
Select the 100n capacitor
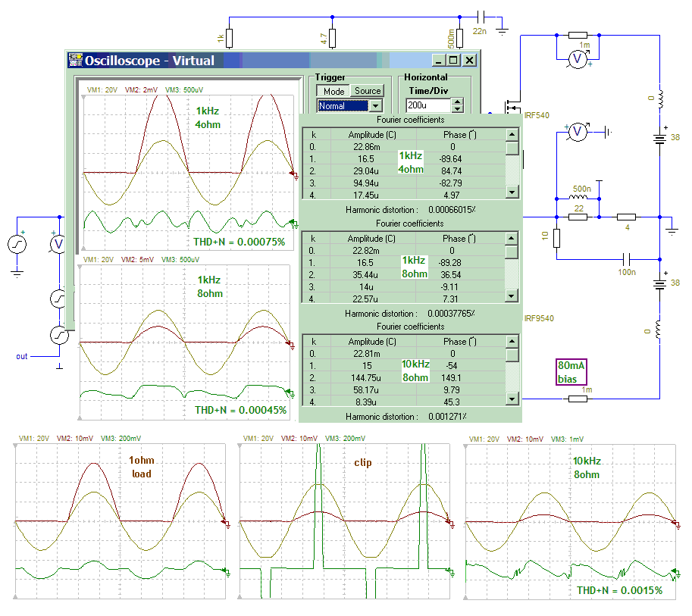click(x=626, y=259)
